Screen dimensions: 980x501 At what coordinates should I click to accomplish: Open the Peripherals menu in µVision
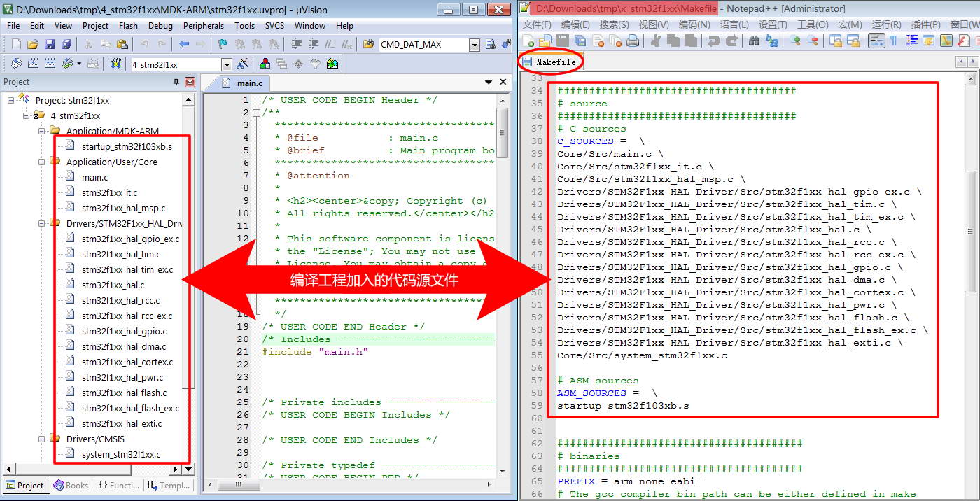(203, 26)
